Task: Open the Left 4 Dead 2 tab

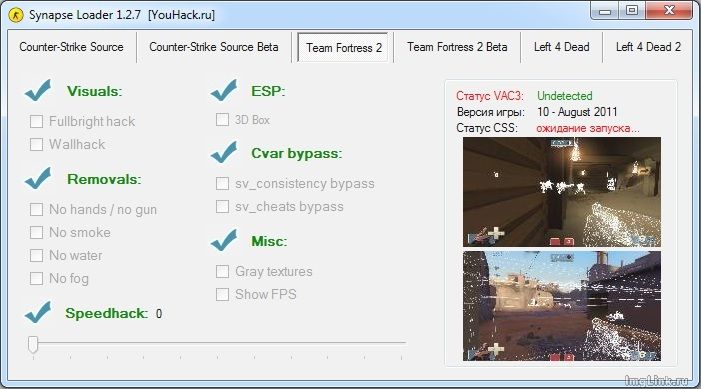Action: (648, 47)
